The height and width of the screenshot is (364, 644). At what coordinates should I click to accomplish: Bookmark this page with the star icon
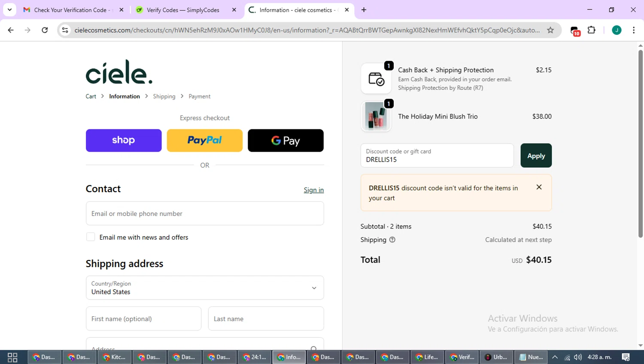click(x=550, y=30)
